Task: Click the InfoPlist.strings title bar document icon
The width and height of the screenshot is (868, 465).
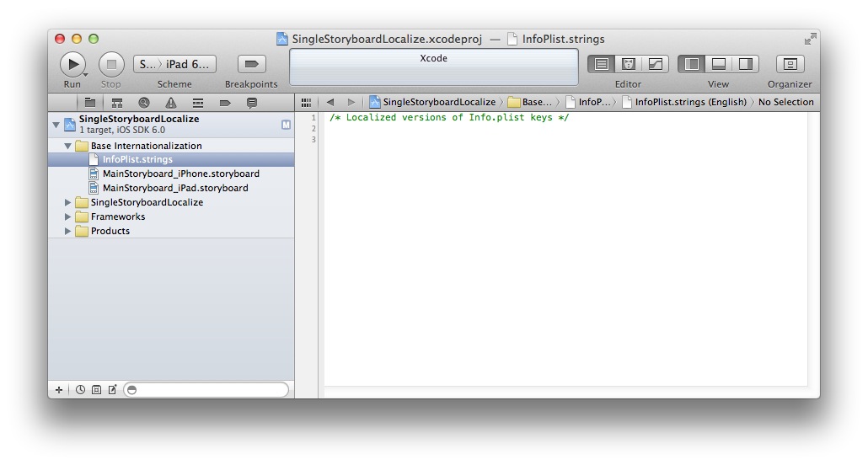Action: (x=512, y=39)
